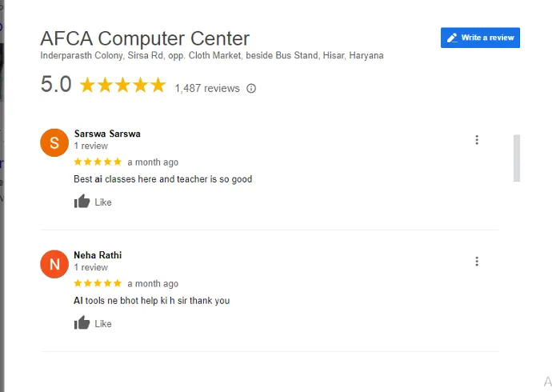Click Neha Rathi's five-star rating
The width and height of the screenshot is (552, 392).
(98, 283)
